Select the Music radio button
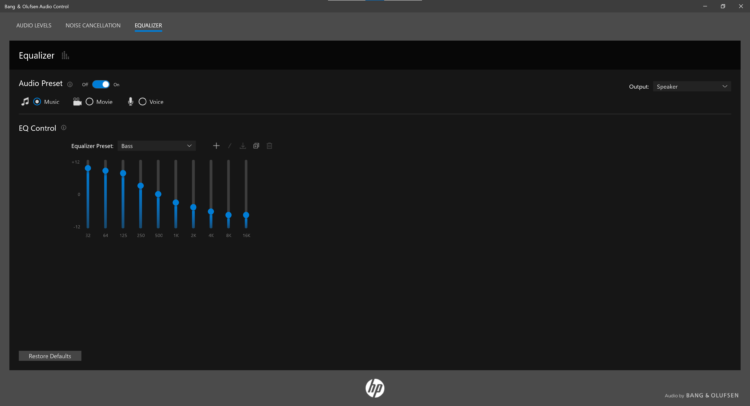The height and width of the screenshot is (406, 750). (37, 102)
